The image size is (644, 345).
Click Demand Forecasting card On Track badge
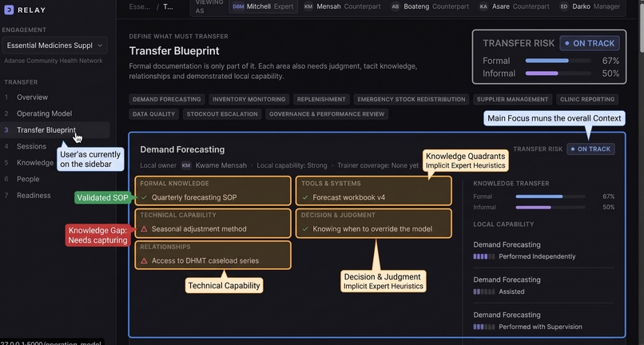pyautogui.click(x=590, y=149)
